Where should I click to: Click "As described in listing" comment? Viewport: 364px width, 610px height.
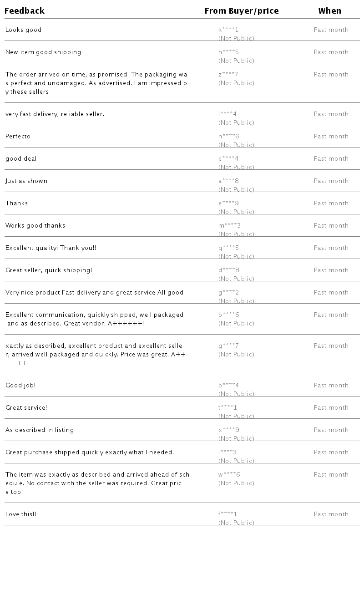point(40,430)
